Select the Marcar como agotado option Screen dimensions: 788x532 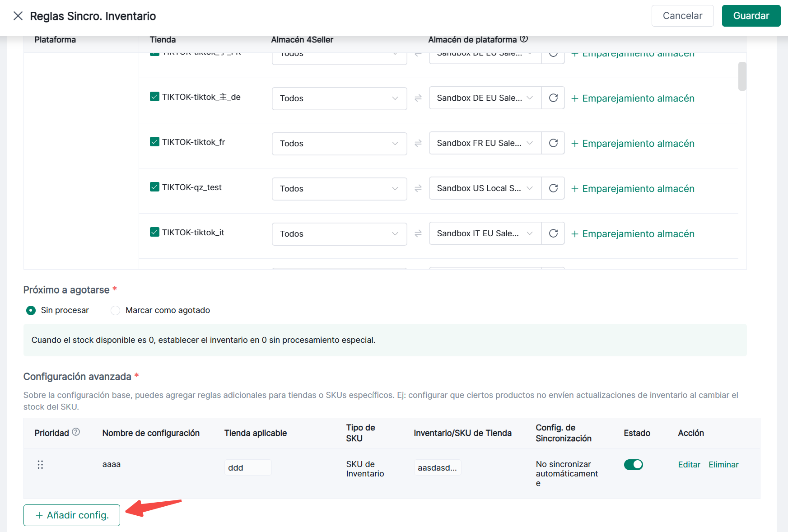[x=116, y=310]
